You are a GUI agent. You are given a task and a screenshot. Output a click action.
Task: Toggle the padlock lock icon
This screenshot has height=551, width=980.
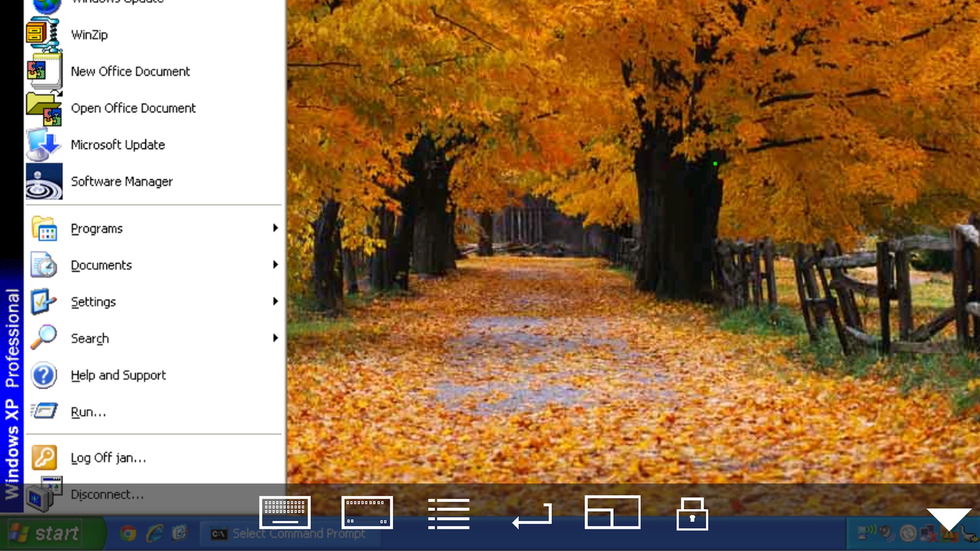pos(692,514)
